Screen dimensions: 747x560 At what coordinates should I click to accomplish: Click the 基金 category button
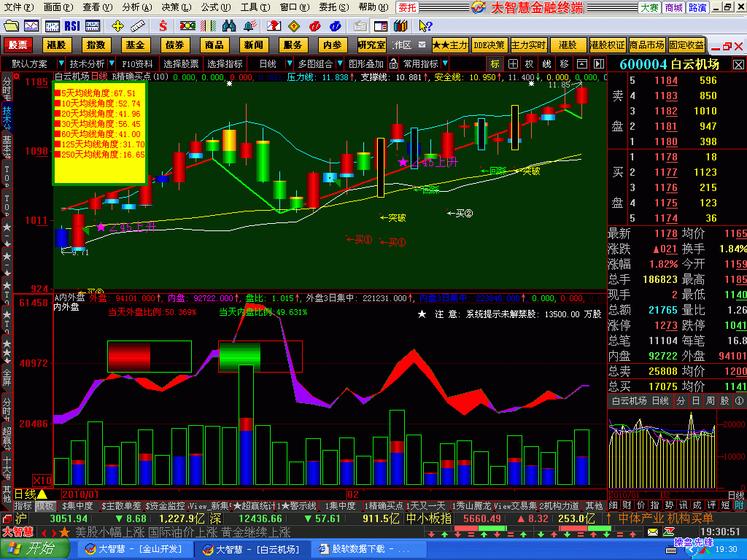pyautogui.click(x=135, y=44)
